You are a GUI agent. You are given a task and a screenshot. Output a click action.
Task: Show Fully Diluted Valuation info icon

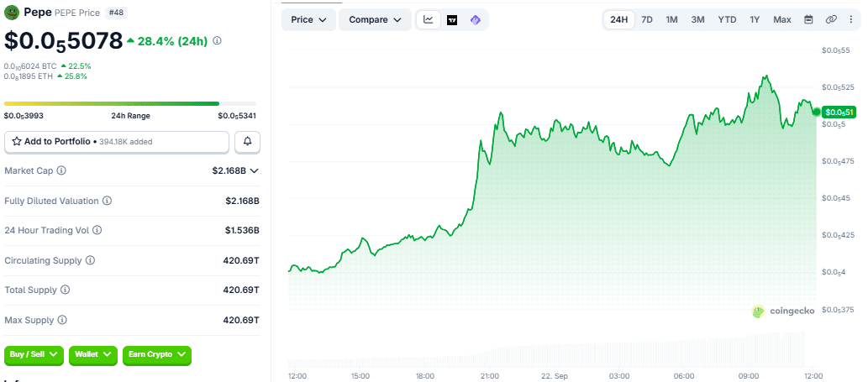tap(107, 201)
